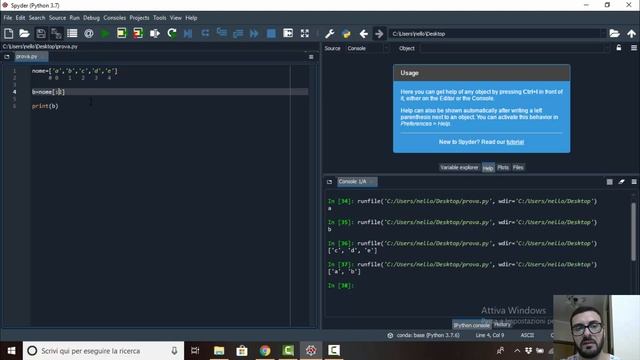This screenshot has height=360, width=640.
Task: Open a file using the toolbar folder icon
Action: [x=24, y=33]
